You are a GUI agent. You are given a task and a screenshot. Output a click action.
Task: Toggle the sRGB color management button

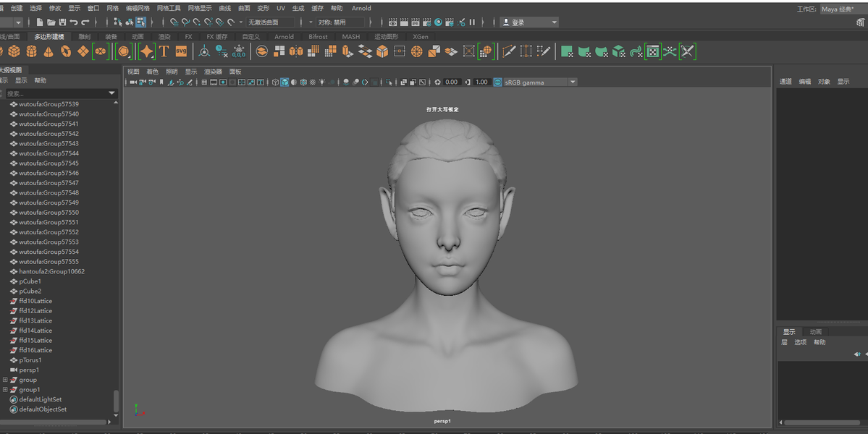coord(498,82)
